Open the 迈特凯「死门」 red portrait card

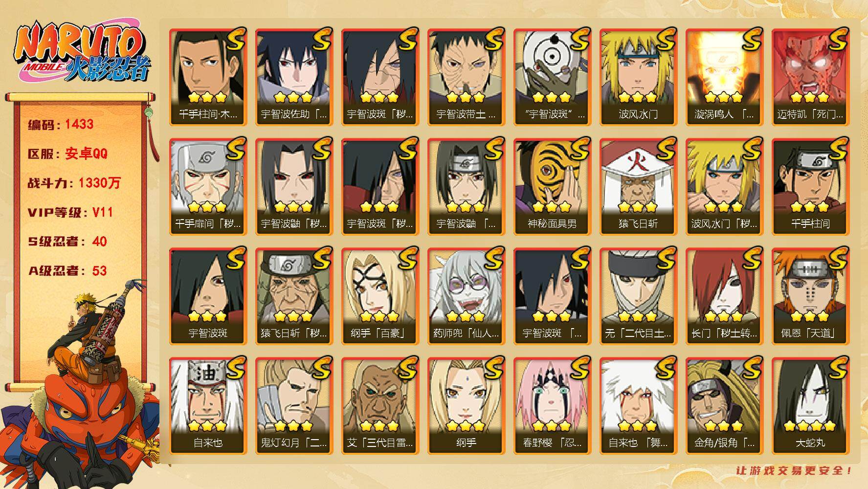click(810, 77)
